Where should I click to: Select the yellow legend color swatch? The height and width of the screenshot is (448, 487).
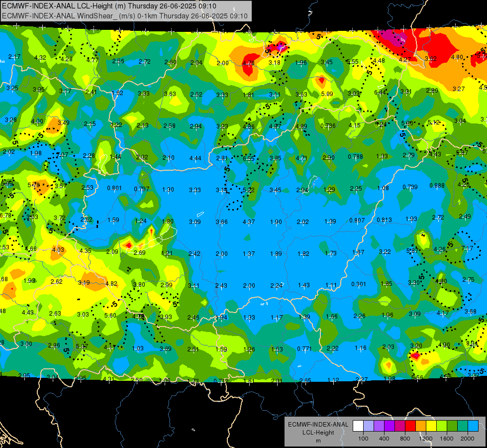[x=431, y=426]
